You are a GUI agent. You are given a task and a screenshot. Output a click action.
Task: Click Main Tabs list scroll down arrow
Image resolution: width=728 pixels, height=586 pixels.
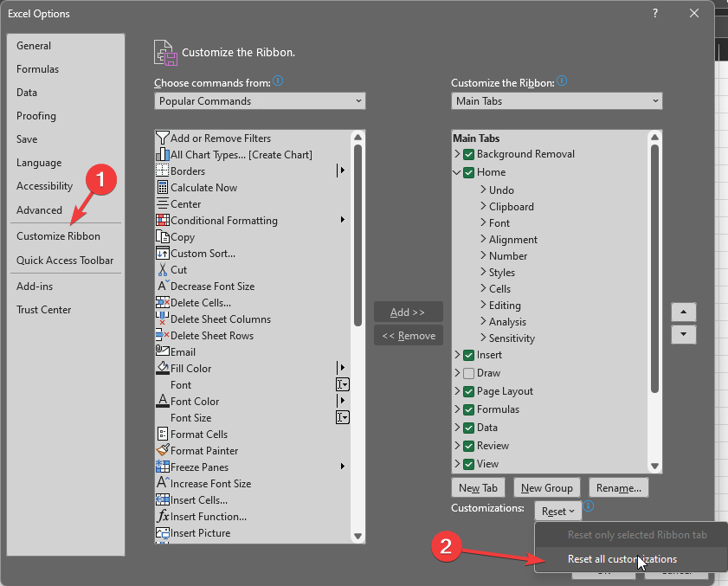tap(654, 466)
